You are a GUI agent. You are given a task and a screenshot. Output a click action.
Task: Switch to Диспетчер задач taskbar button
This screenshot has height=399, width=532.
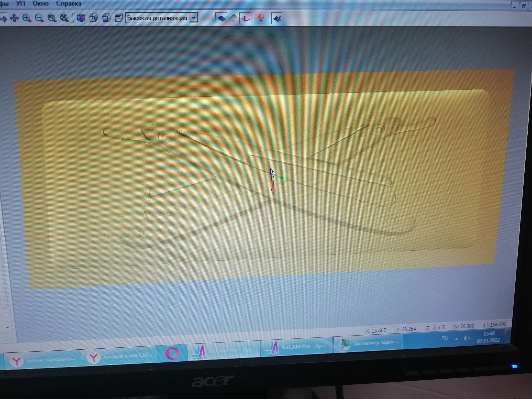(368, 343)
